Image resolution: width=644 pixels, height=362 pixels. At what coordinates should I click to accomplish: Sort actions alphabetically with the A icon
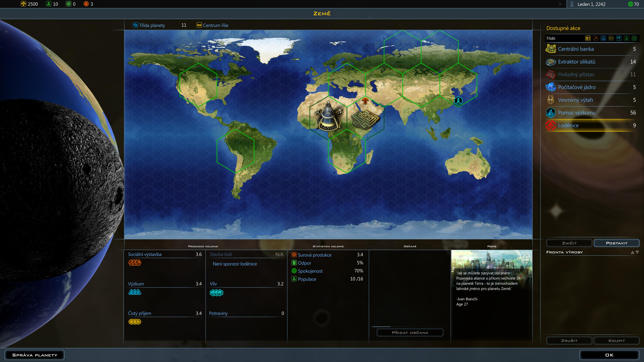click(x=588, y=38)
